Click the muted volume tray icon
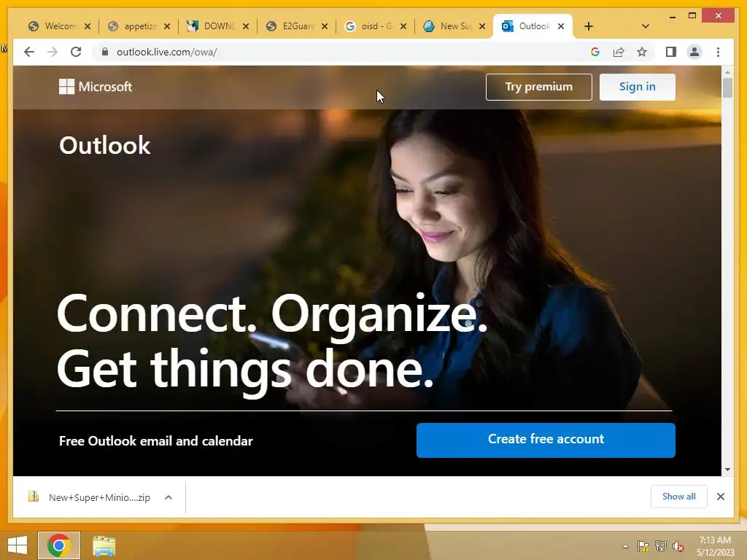Screen dimensions: 747x560 [678, 547]
